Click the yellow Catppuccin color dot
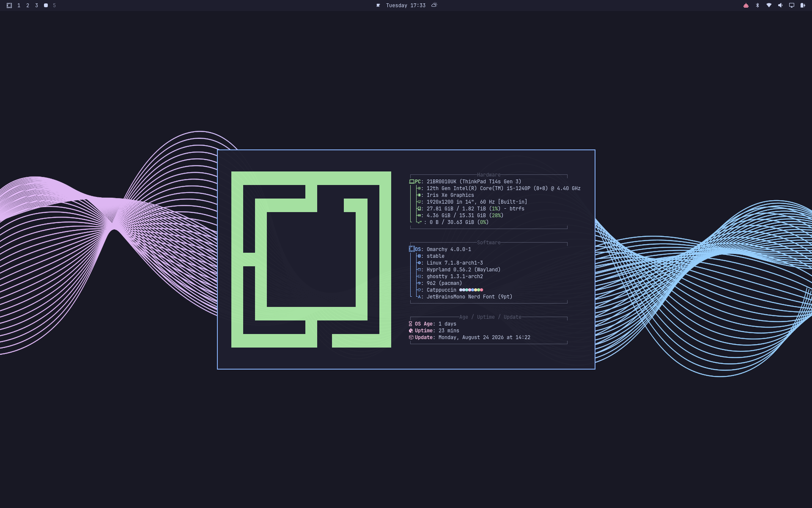Viewport: 812px width, 508px height. click(x=476, y=290)
